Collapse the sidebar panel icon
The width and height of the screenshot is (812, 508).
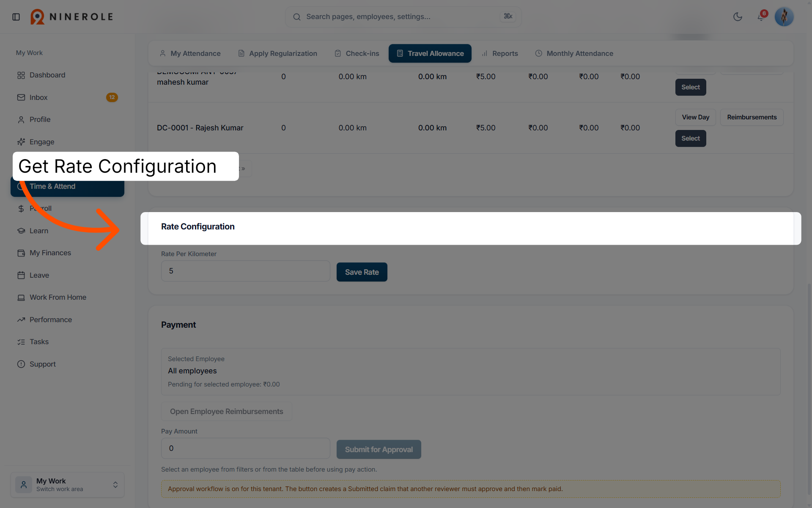pyautogui.click(x=16, y=17)
